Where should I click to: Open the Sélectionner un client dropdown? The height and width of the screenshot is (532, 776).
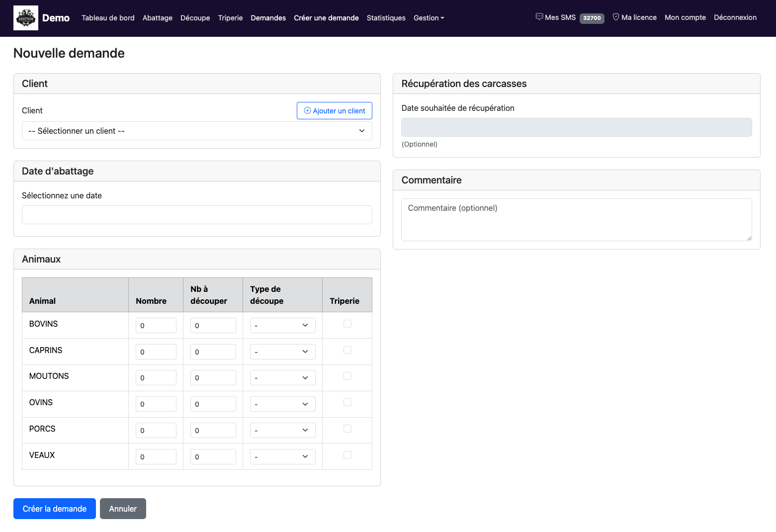(197, 131)
